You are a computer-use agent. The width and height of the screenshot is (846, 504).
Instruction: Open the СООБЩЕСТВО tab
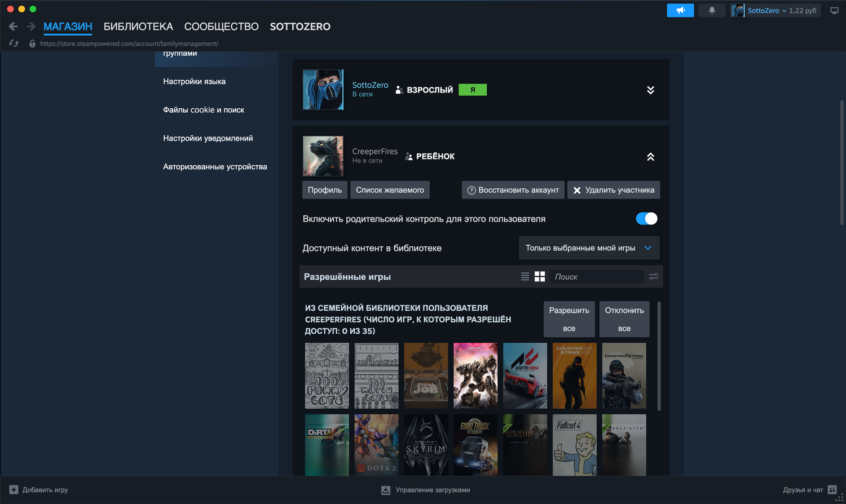[222, 26]
